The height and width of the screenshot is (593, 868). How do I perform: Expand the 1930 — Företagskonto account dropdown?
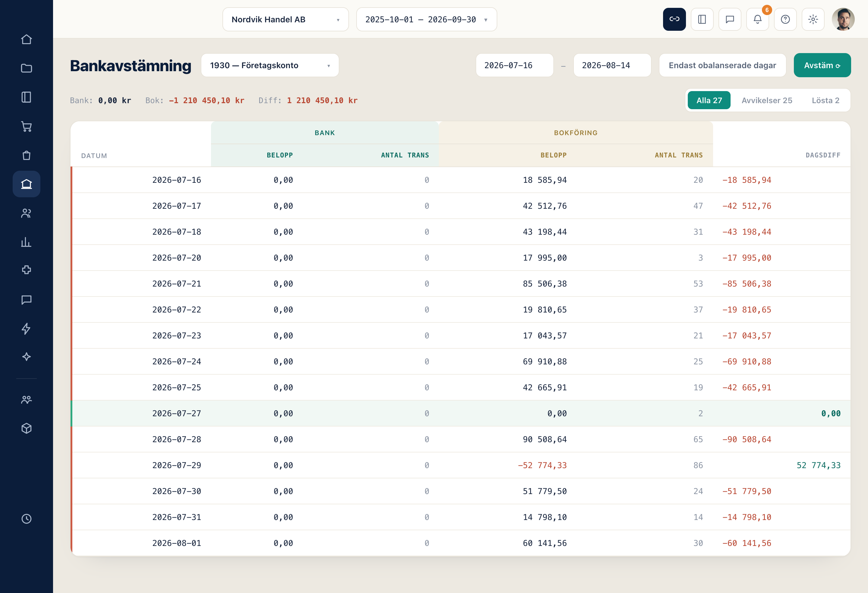tap(270, 65)
